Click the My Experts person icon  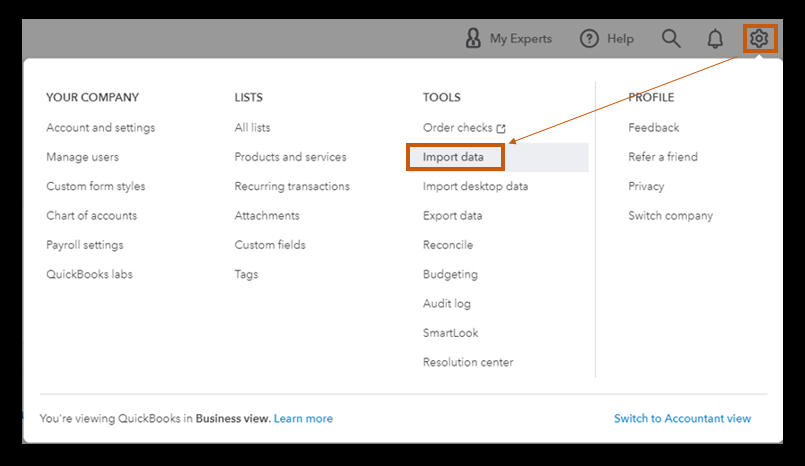tap(473, 38)
